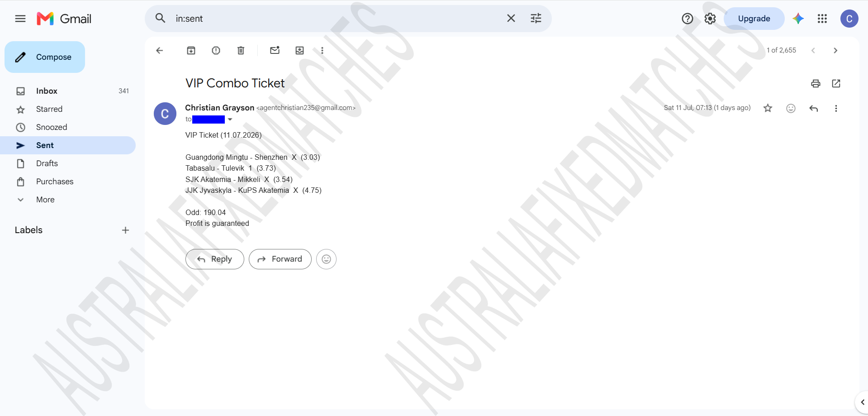Click the Tabasalu - Tulevik line
This screenshot has height=416, width=868.
(231, 168)
